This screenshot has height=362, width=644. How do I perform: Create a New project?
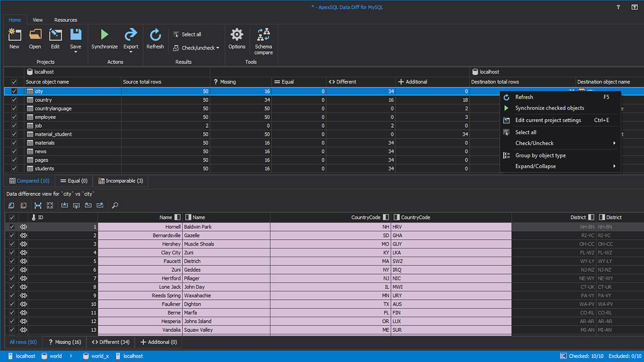point(14,37)
